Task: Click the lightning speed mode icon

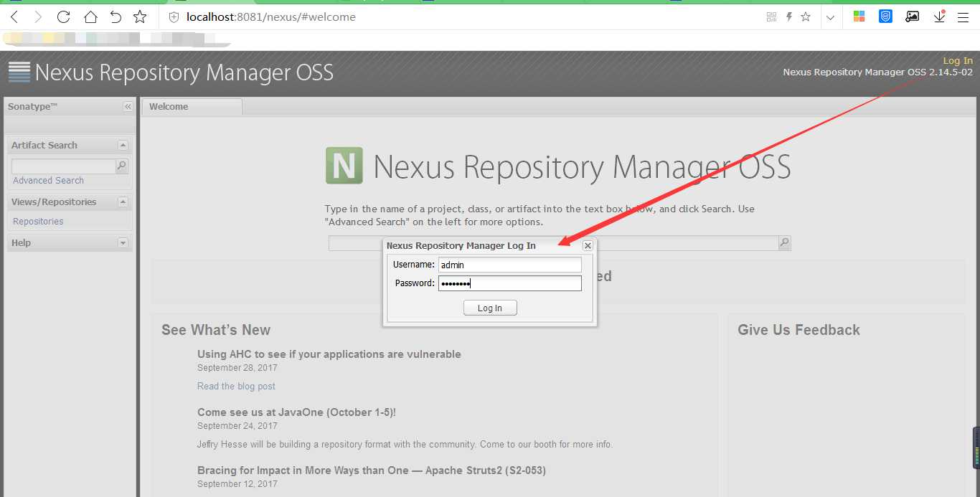Action: [788, 16]
